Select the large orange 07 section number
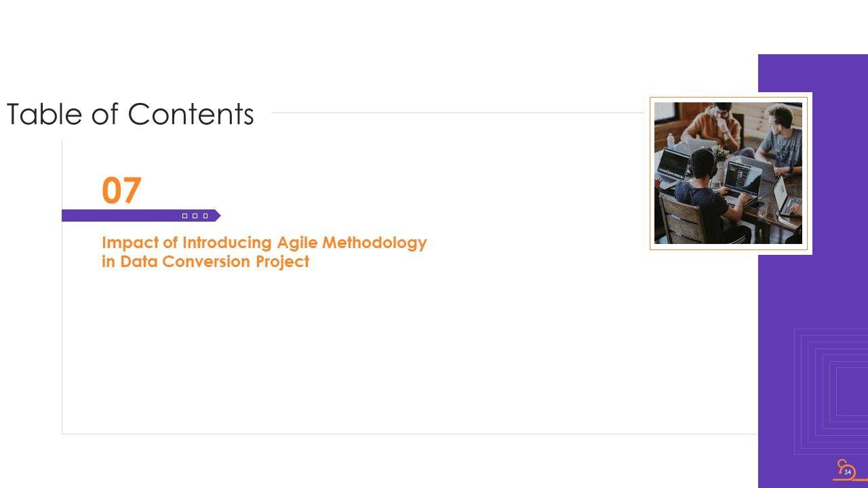This screenshot has width=868, height=488. (121, 190)
